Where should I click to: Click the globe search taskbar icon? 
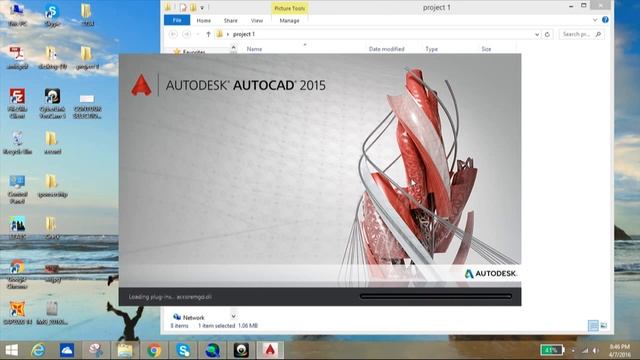click(212, 350)
